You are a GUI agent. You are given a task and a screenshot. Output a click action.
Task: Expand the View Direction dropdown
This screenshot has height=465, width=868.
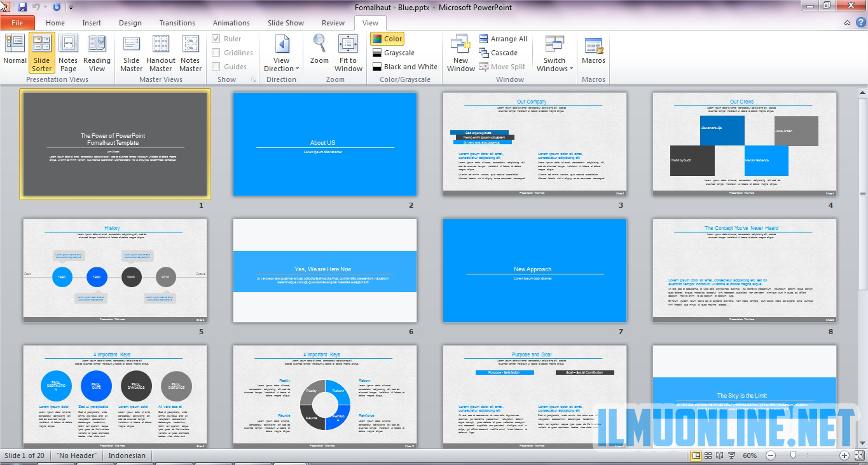pos(282,69)
